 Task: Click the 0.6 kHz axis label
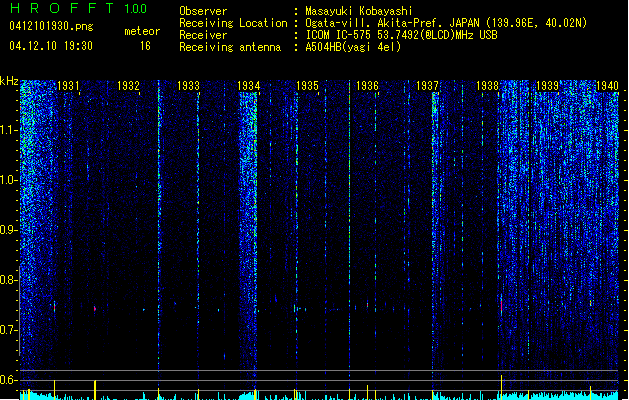[x=8, y=380]
